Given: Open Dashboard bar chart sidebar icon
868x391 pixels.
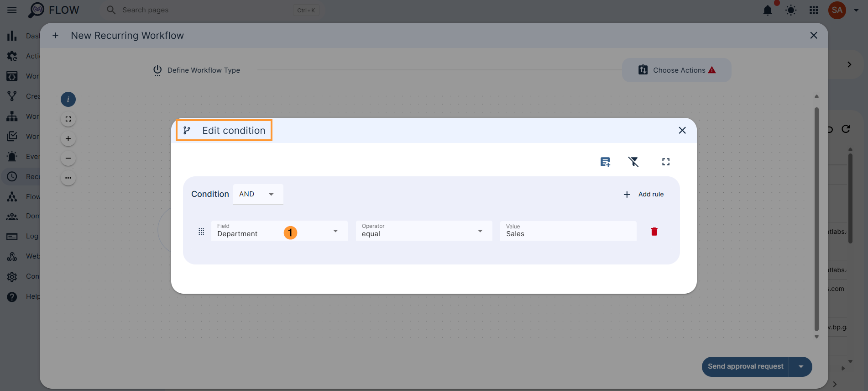Looking at the screenshot, I should pos(12,36).
